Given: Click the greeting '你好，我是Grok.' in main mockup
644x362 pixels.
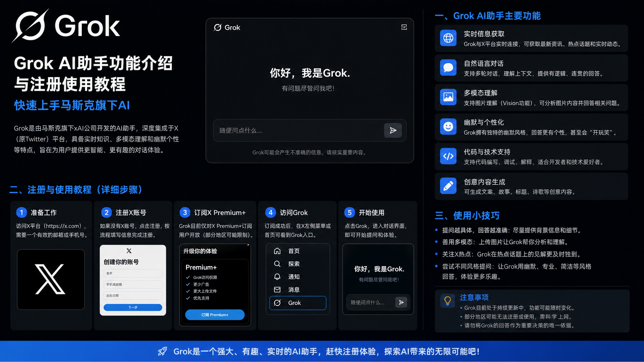Looking at the screenshot, I should 310,73.
